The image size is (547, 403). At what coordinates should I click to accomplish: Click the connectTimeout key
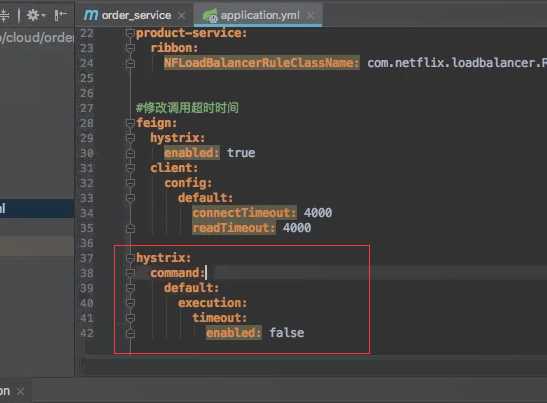click(244, 213)
